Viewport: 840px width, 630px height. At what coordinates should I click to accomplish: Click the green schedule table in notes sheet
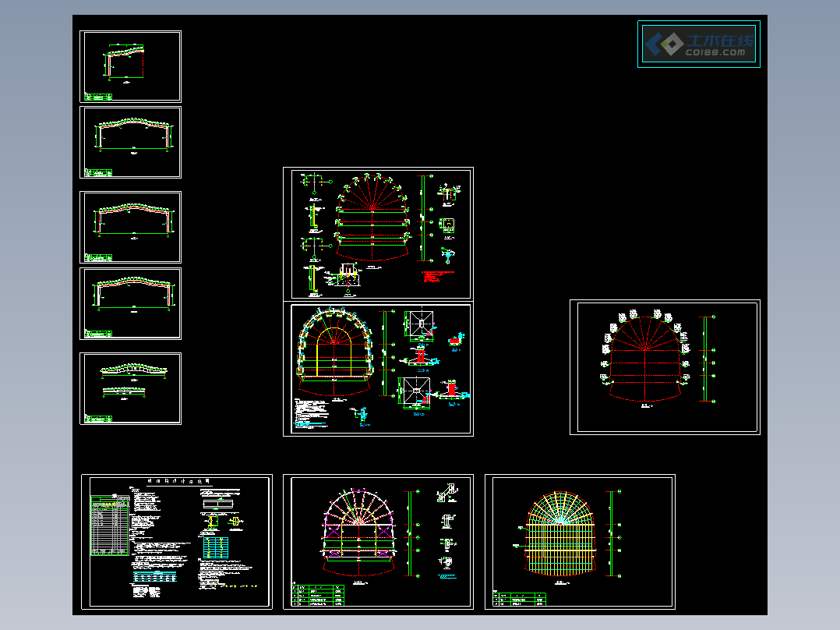tap(110, 526)
